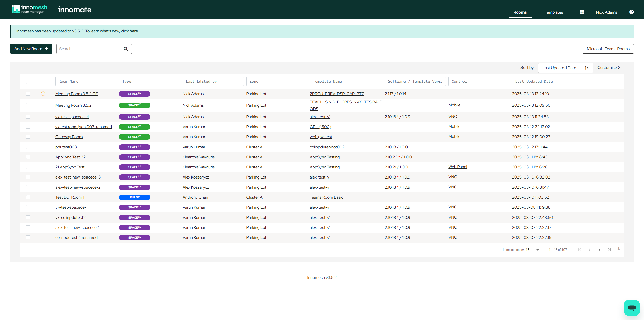Open the 'here' release notes link
Screen dimensions: 644x320
click(x=134, y=31)
